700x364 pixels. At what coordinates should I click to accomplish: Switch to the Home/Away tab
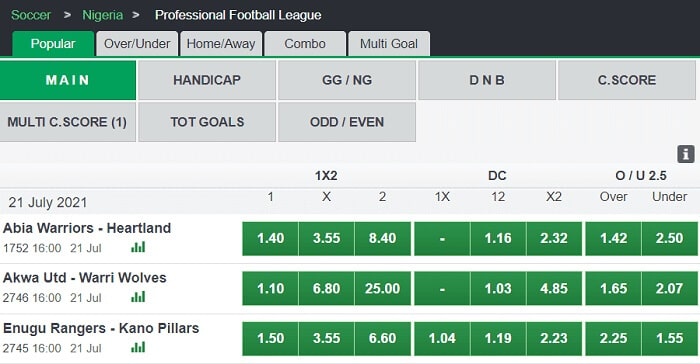click(221, 44)
